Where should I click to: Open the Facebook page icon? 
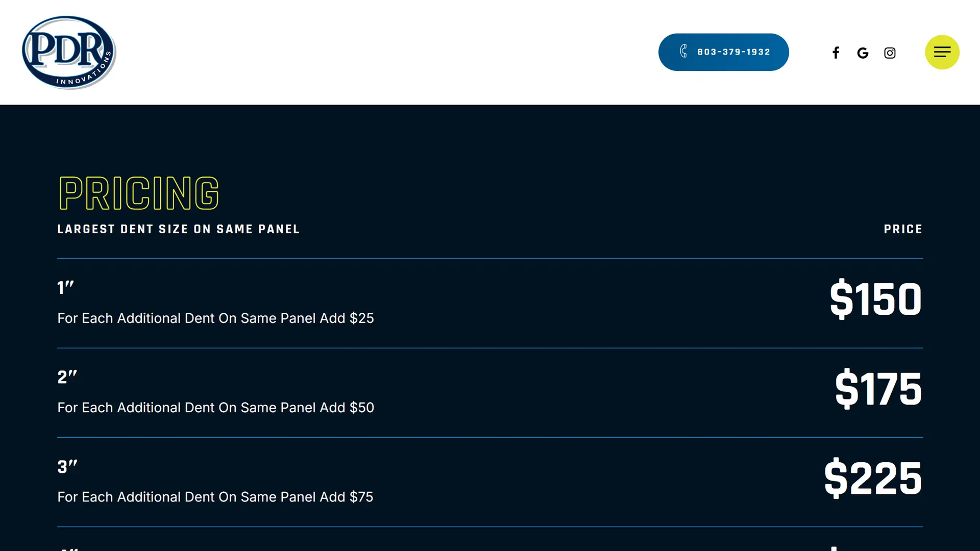tap(836, 53)
